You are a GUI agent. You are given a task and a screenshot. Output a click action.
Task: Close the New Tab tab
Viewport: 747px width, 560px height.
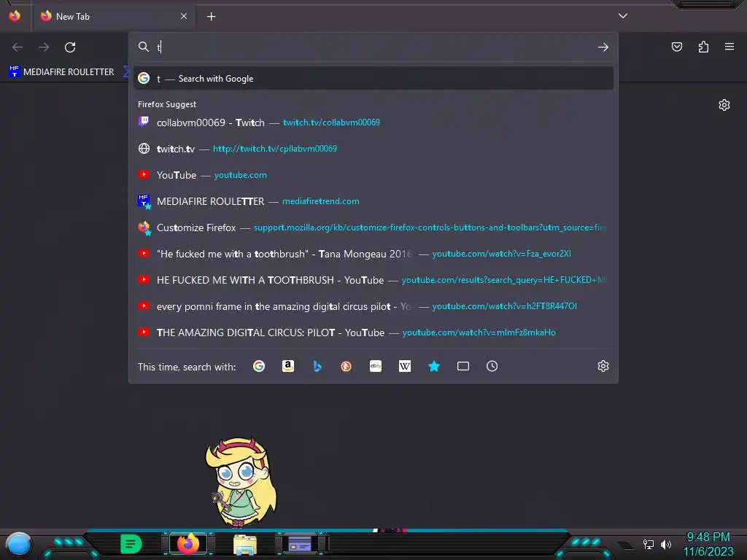tap(184, 16)
